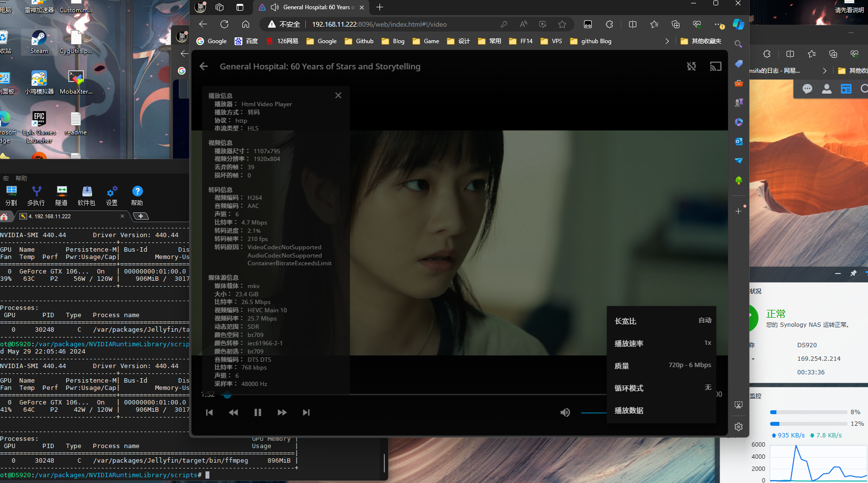Pin the Synology widget with pin icon
The height and width of the screenshot is (483, 868).
point(853,274)
